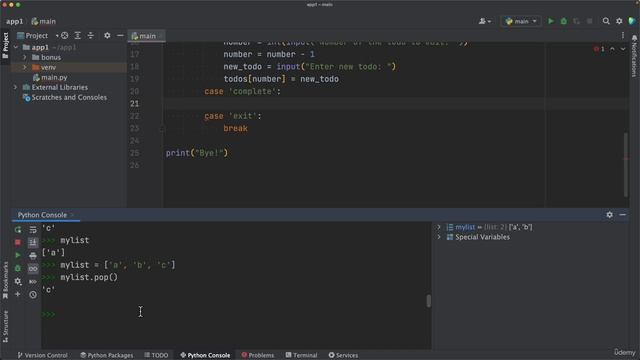Click the editor vertical scrollbar thumb
The image size is (640, 360).
[x=626, y=164]
